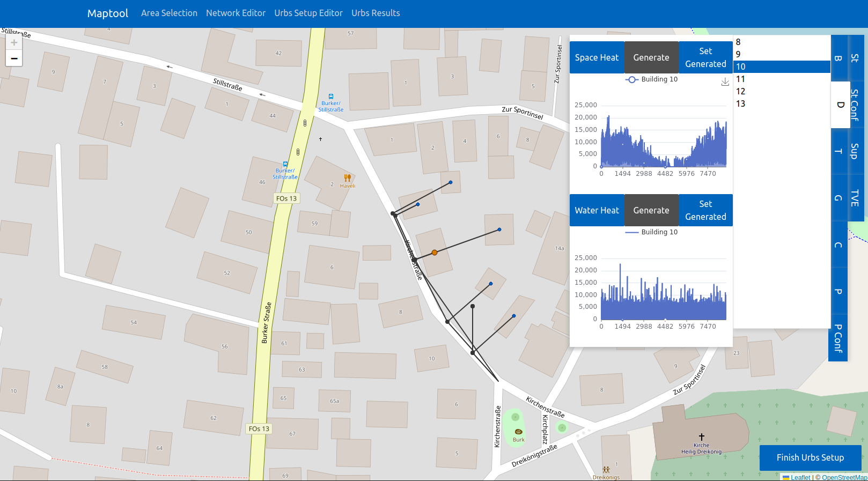Click the Kirche Heilig Dreikönig cross icon
The width and height of the screenshot is (868, 481).
pos(701,437)
